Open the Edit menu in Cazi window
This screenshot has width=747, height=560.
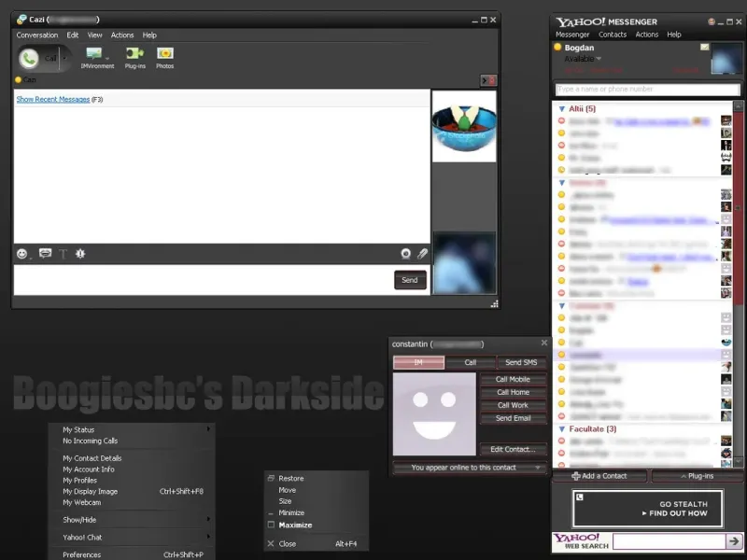(x=73, y=35)
